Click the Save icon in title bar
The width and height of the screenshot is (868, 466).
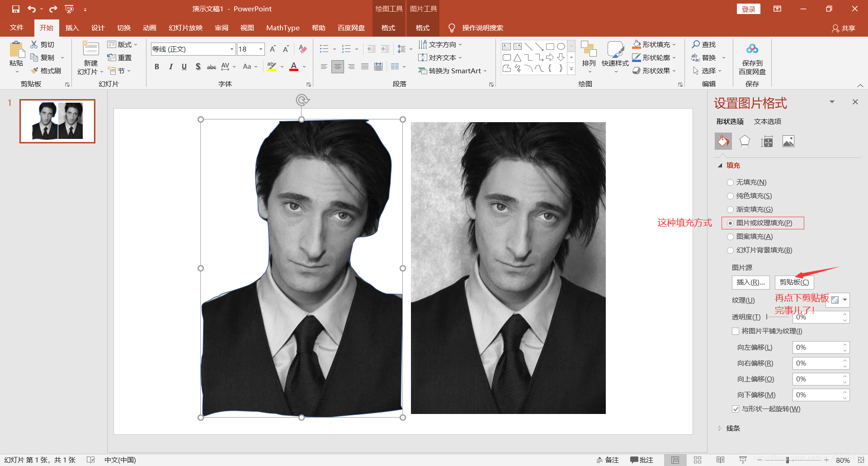coord(16,9)
